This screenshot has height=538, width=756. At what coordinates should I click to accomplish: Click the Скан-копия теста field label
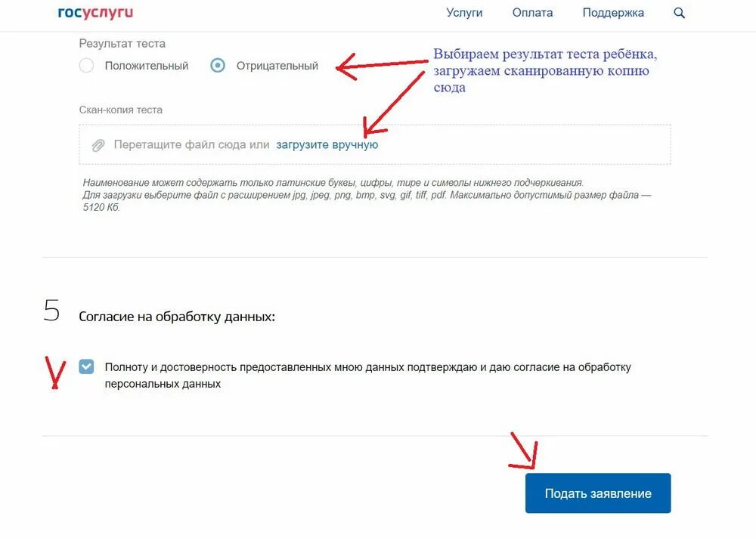click(120, 110)
